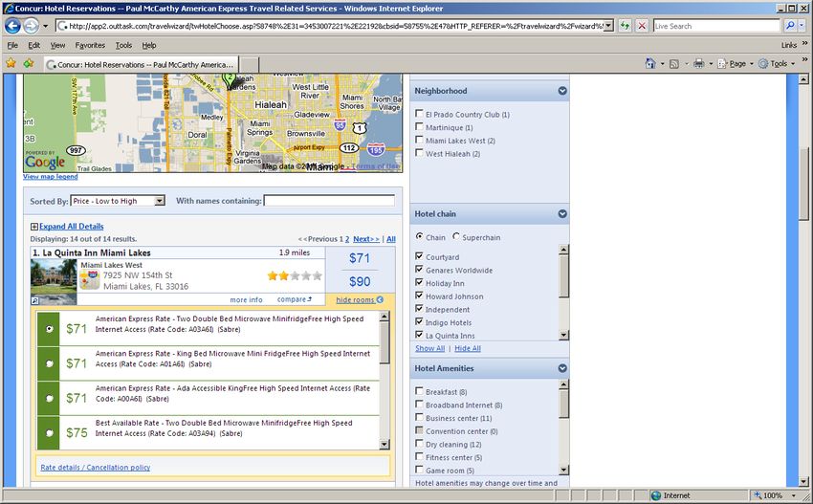Click the hotel map pin icon beside the address

89,279
